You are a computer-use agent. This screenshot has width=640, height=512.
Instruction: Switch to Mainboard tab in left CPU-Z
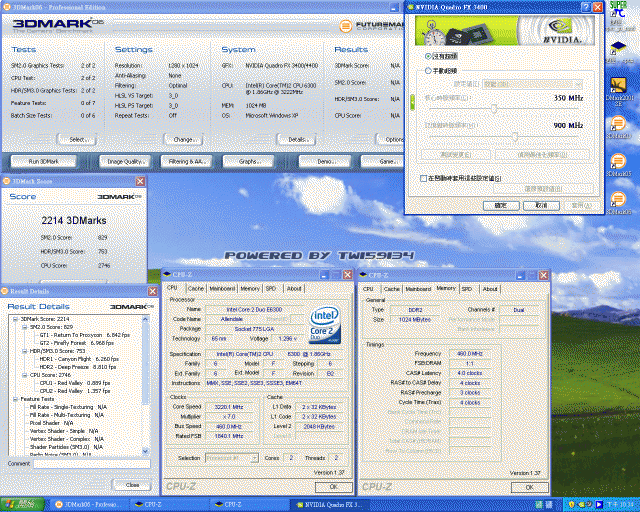coord(222,289)
